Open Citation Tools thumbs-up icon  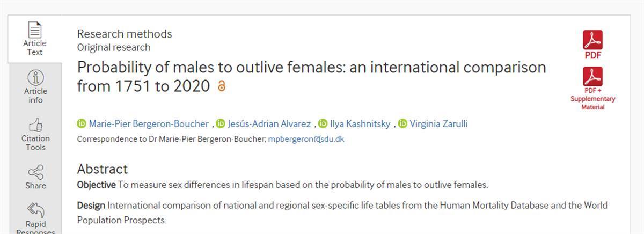(x=35, y=125)
